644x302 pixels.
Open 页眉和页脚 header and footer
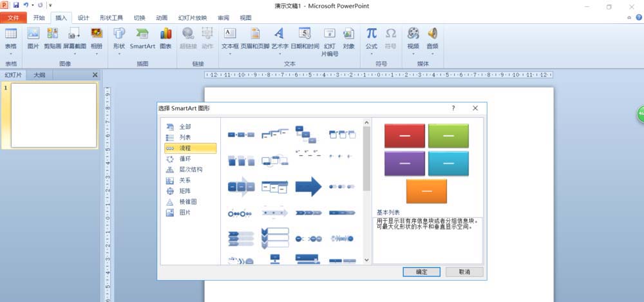[255, 38]
